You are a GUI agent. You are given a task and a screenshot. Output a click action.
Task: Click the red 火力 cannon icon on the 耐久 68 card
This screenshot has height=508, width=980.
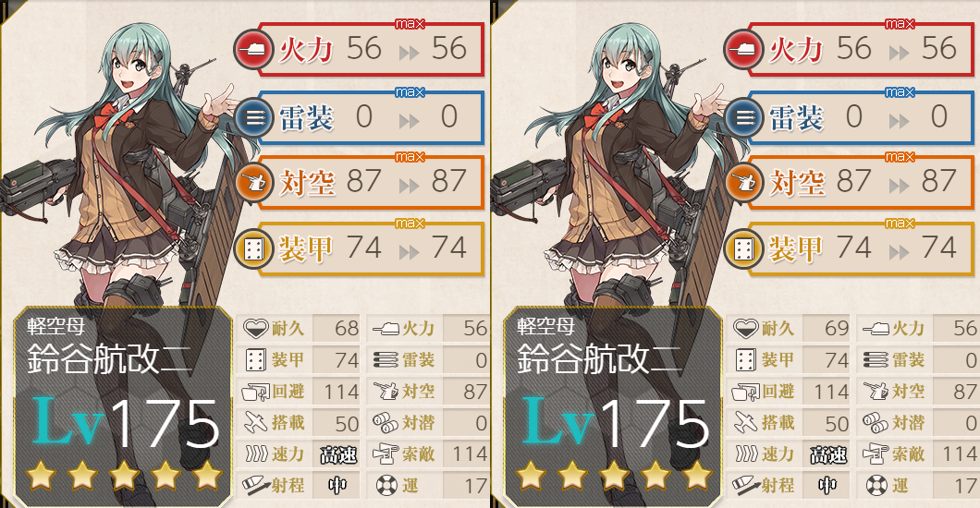click(x=253, y=50)
